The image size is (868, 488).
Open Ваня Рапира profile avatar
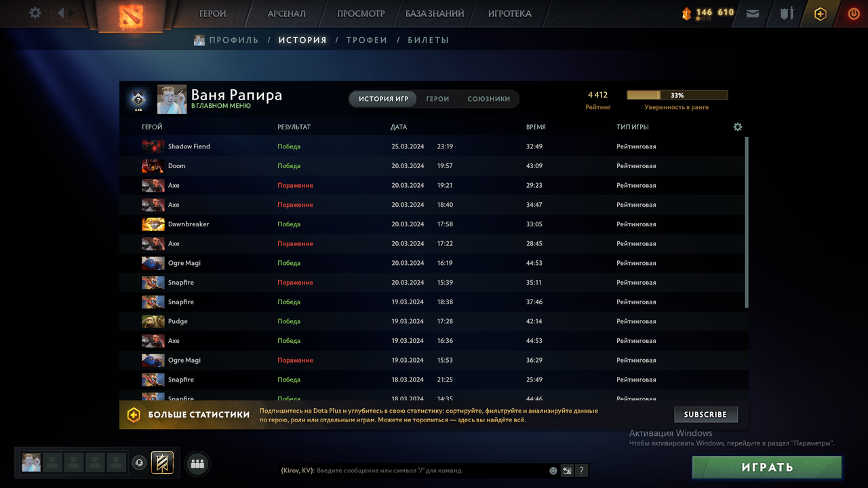171,99
